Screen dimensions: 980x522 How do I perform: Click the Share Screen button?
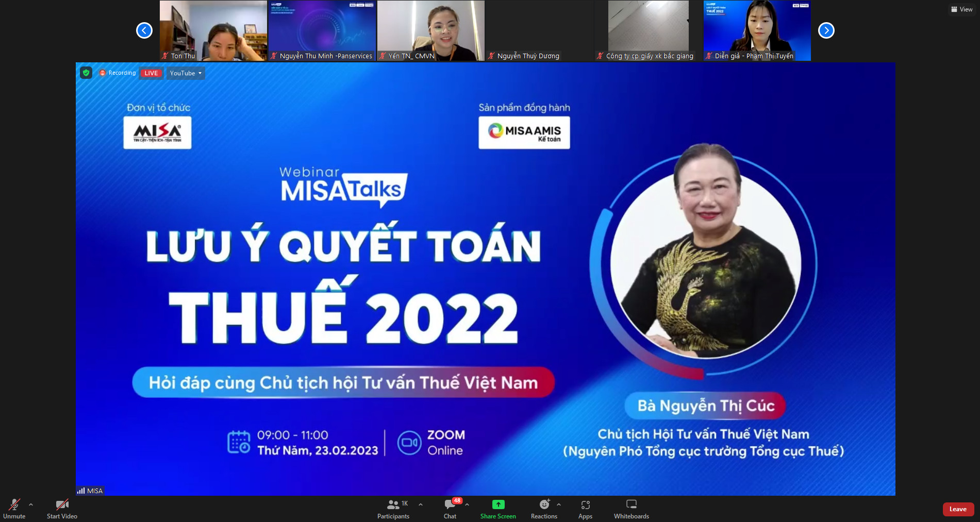pos(498,509)
